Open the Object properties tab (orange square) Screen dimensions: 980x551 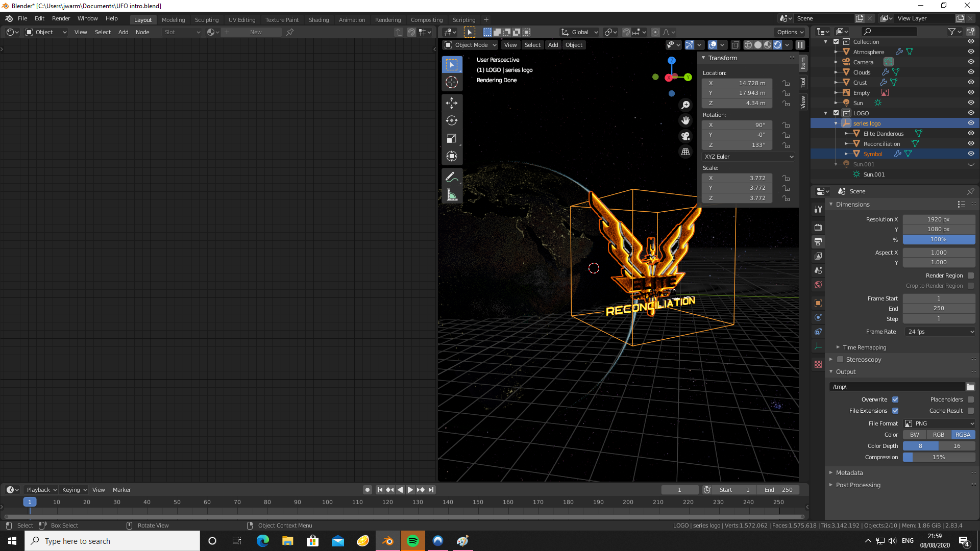click(x=818, y=303)
